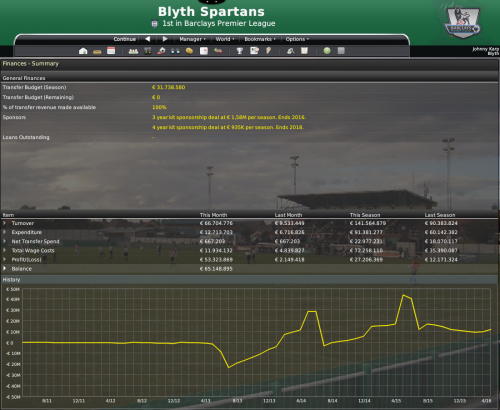Click '1st in Barclays Premier League' link
Screen dimensions: 500x410
pyautogui.click(x=219, y=23)
